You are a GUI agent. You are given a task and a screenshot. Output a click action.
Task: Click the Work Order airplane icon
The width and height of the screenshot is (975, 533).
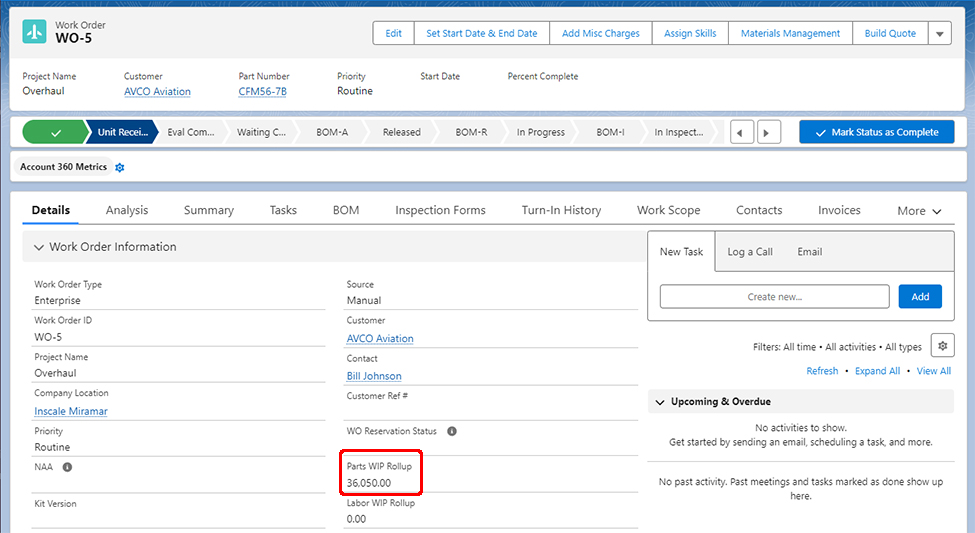[34, 32]
